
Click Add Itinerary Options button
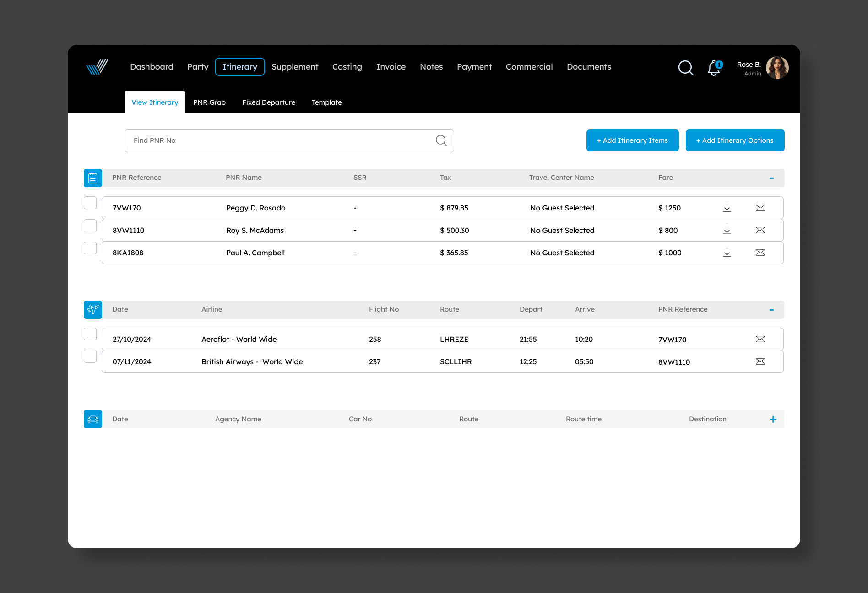coord(735,140)
